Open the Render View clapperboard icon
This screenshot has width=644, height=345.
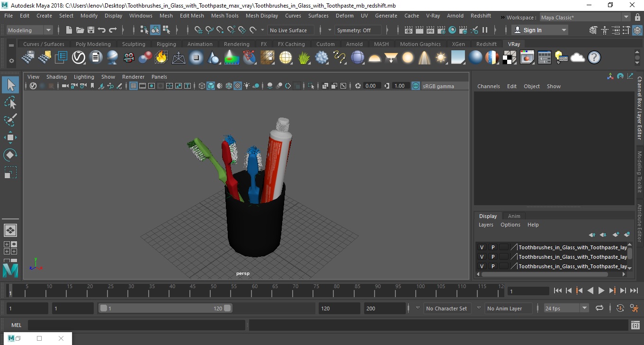(408, 30)
